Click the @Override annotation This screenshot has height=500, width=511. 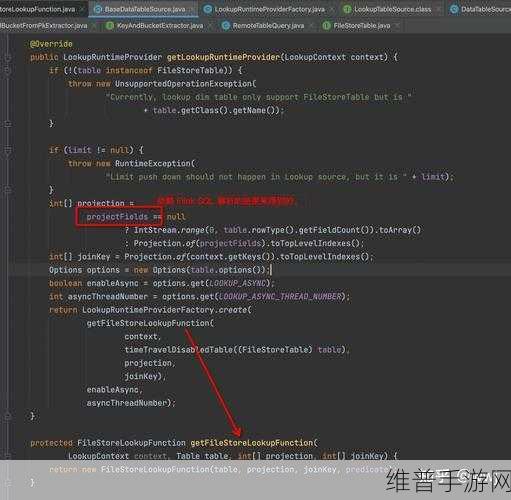click(51, 44)
